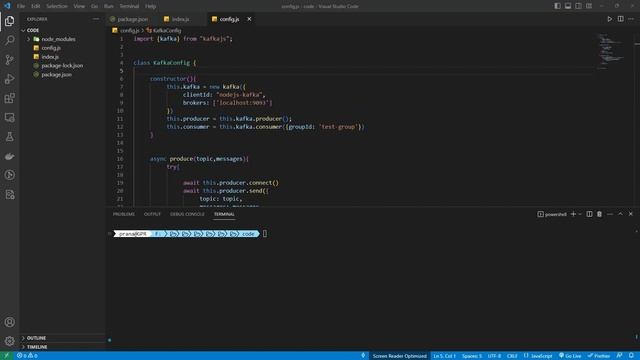Close the terminal panel

[631, 214]
